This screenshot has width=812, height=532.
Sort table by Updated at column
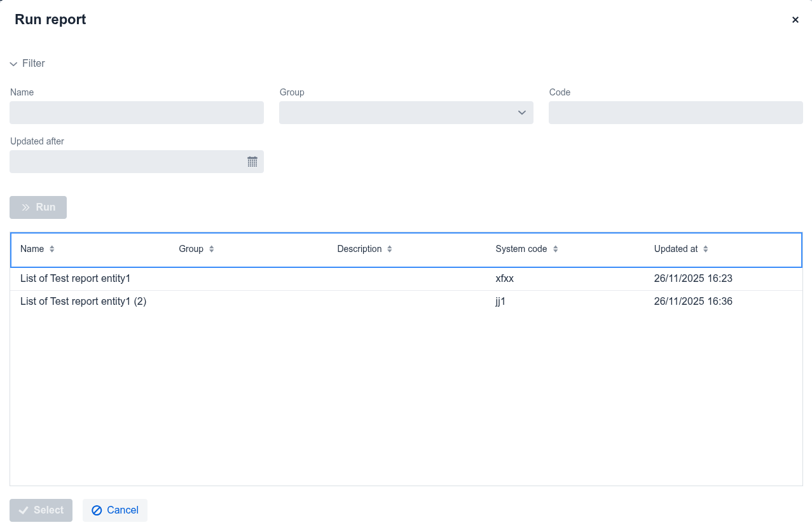[705, 249]
